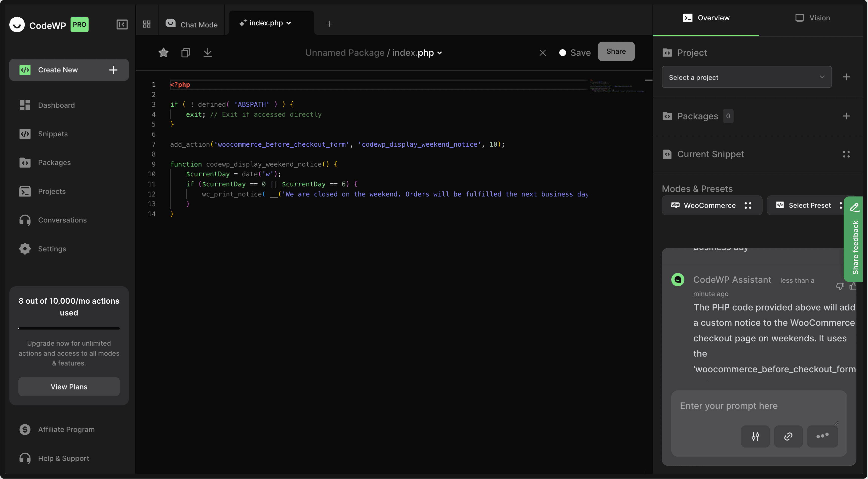Add a new tab with plus icon

click(x=329, y=24)
